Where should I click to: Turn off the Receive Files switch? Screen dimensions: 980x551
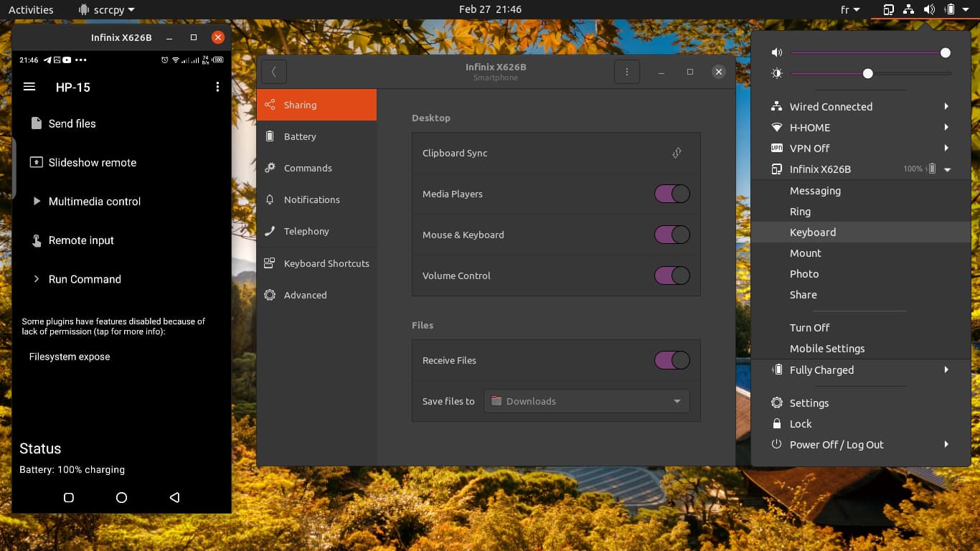(672, 360)
